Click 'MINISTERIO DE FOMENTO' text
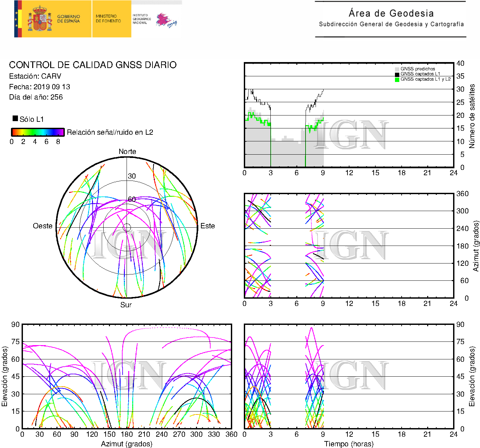Viewport: 480px width, 448px height. (108, 19)
